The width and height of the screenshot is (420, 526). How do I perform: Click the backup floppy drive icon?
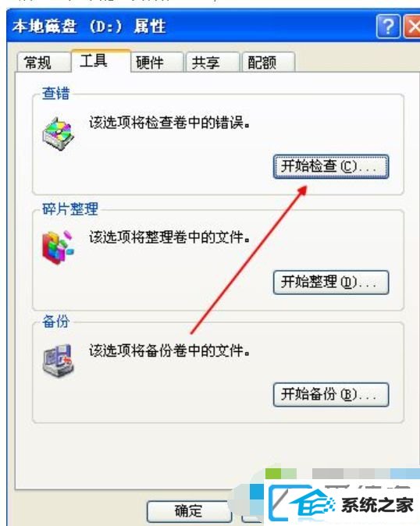pos(58,361)
